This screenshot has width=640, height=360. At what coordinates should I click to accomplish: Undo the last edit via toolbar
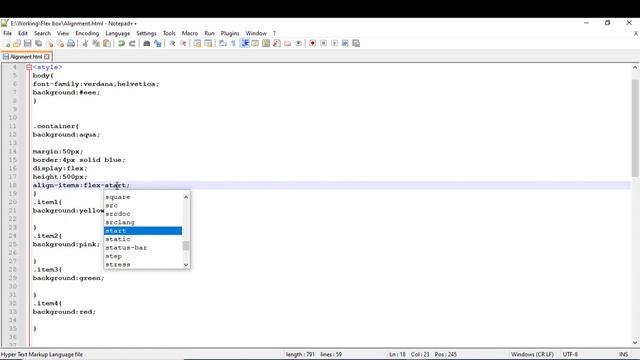pos(121,43)
